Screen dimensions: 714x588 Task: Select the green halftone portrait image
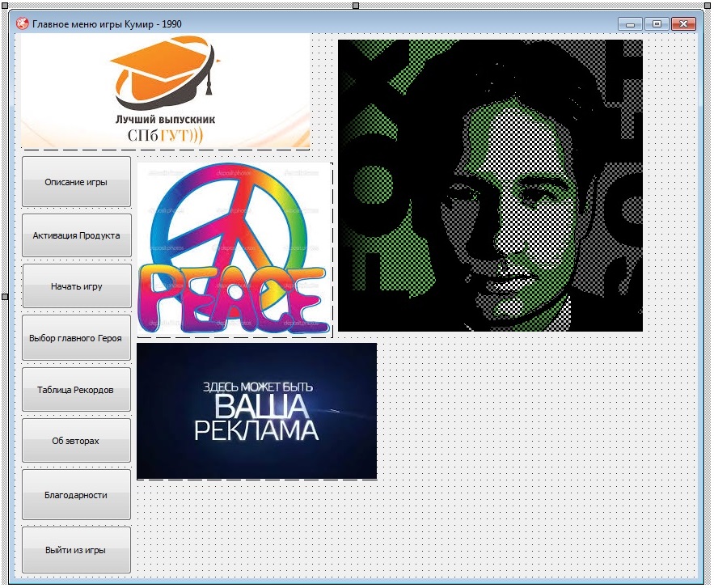[x=490, y=185]
